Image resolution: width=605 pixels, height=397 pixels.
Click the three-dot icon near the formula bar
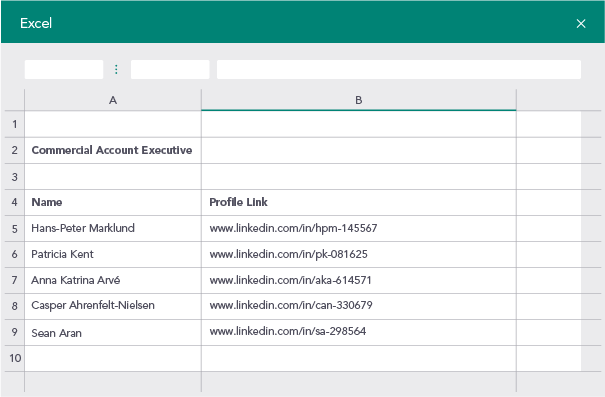pyautogui.click(x=116, y=69)
